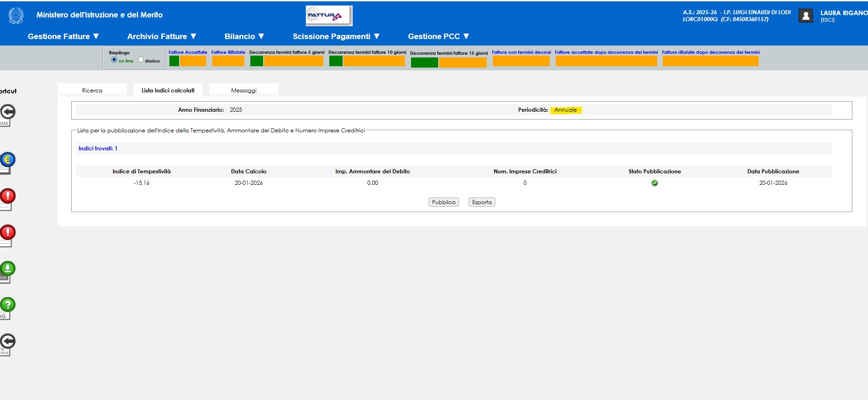Click the ESCI logout link
Screen dimensions: 868x400
pyautogui.click(x=828, y=20)
